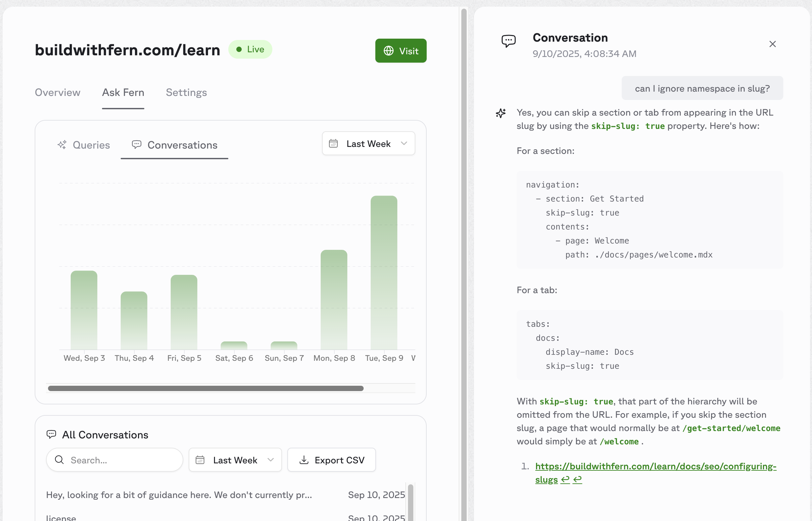Click the 'For a tab:' paragraph text

point(536,290)
